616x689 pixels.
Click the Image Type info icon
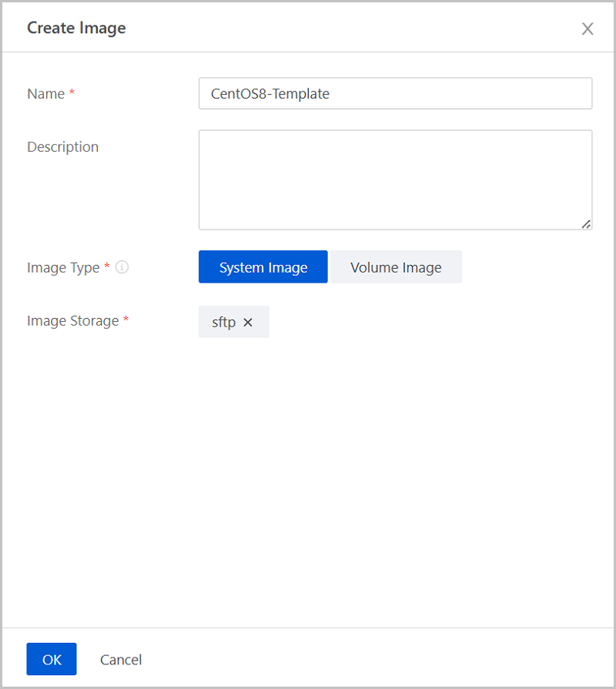[122, 268]
